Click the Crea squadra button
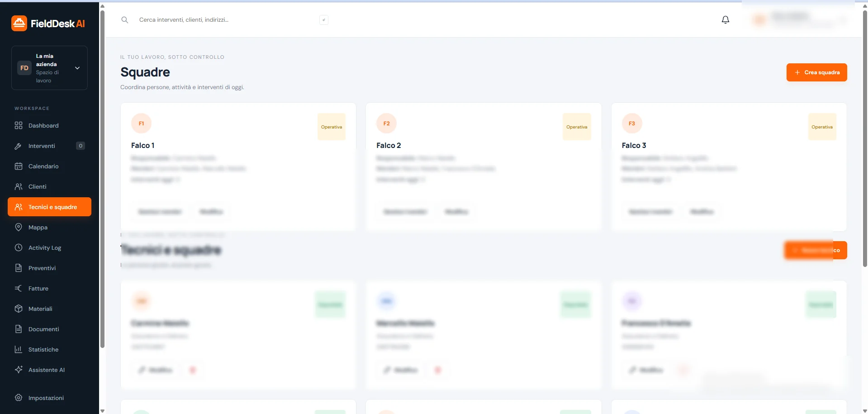Viewport: 868px width, 414px height. click(x=816, y=72)
